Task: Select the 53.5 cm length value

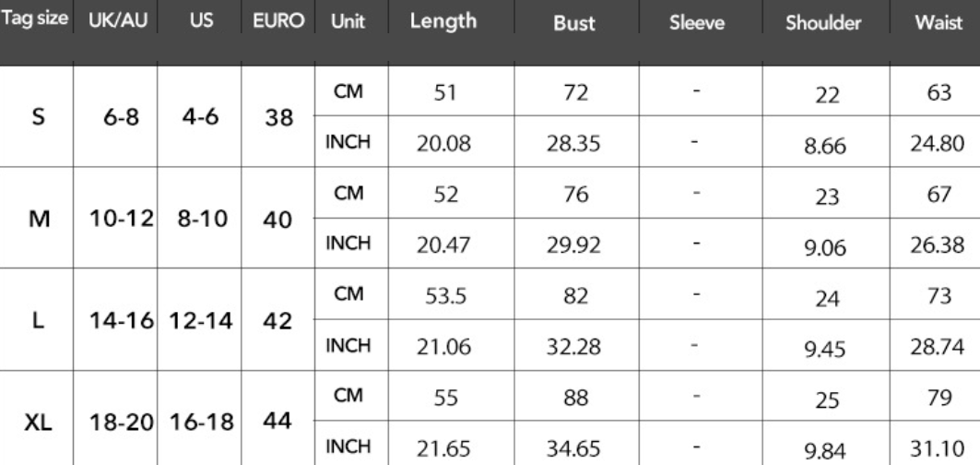Action: 445,296
